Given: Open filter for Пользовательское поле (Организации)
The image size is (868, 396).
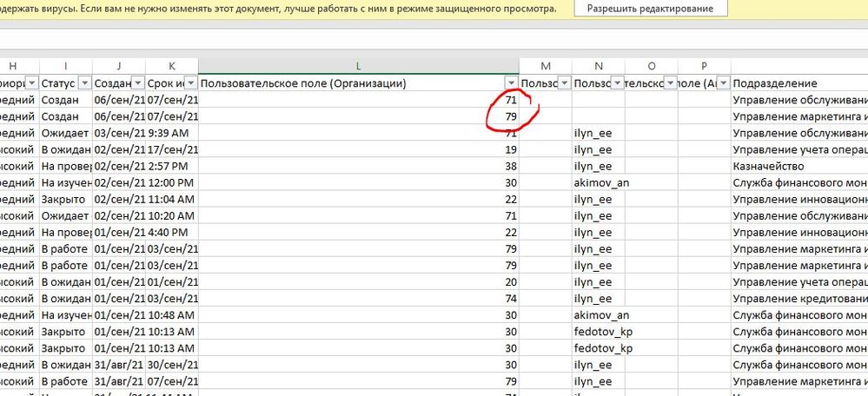Looking at the screenshot, I should [x=512, y=83].
